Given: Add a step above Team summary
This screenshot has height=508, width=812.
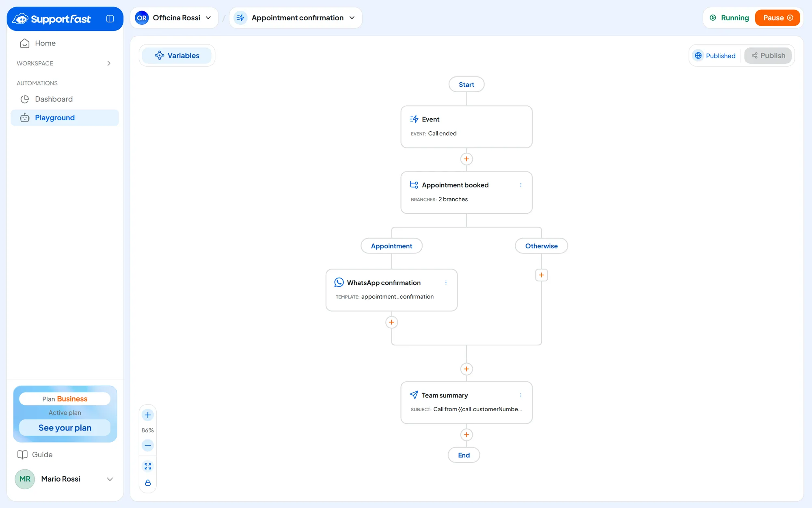Looking at the screenshot, I should pyautogui.click(x=466, y=369).
